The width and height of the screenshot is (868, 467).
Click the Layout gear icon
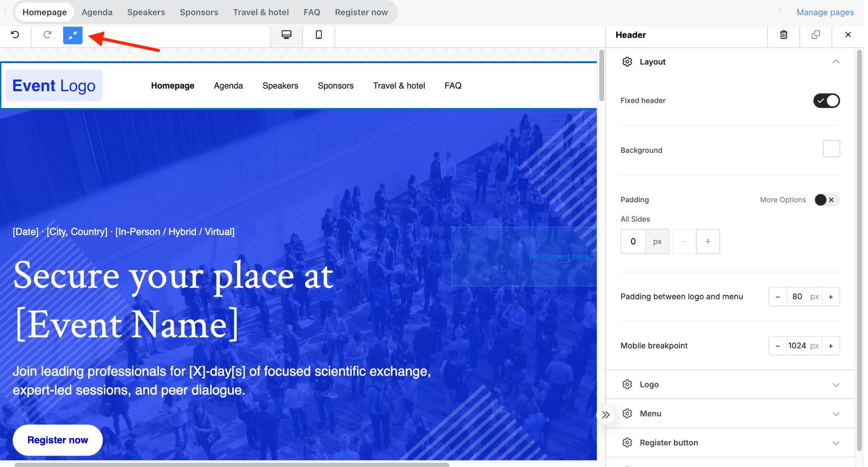tap(627, 62)
